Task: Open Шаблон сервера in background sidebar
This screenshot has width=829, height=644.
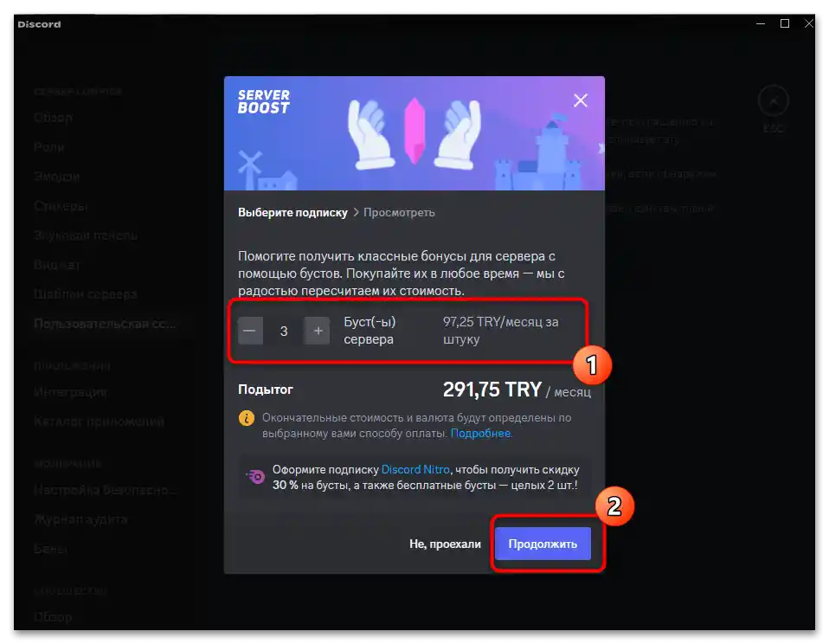Action: [x=85, y=294]
